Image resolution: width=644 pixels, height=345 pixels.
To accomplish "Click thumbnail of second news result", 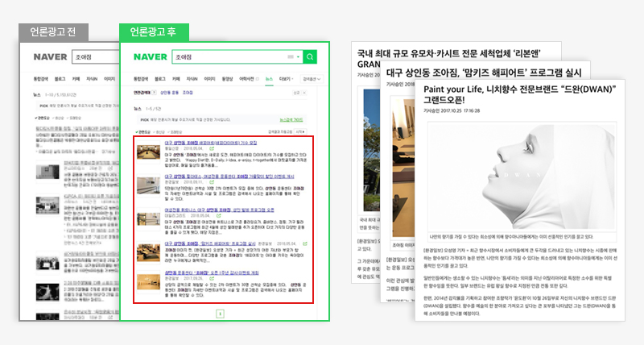I will coord(148,185).
